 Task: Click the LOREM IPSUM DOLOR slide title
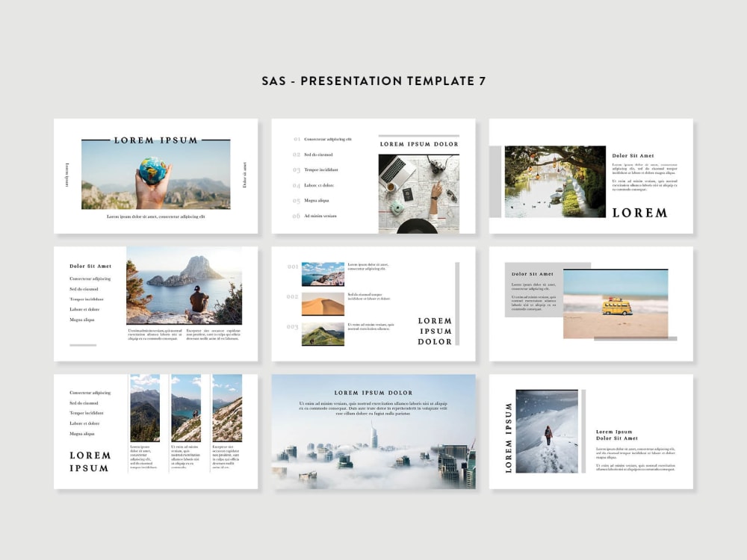(373, 392)
